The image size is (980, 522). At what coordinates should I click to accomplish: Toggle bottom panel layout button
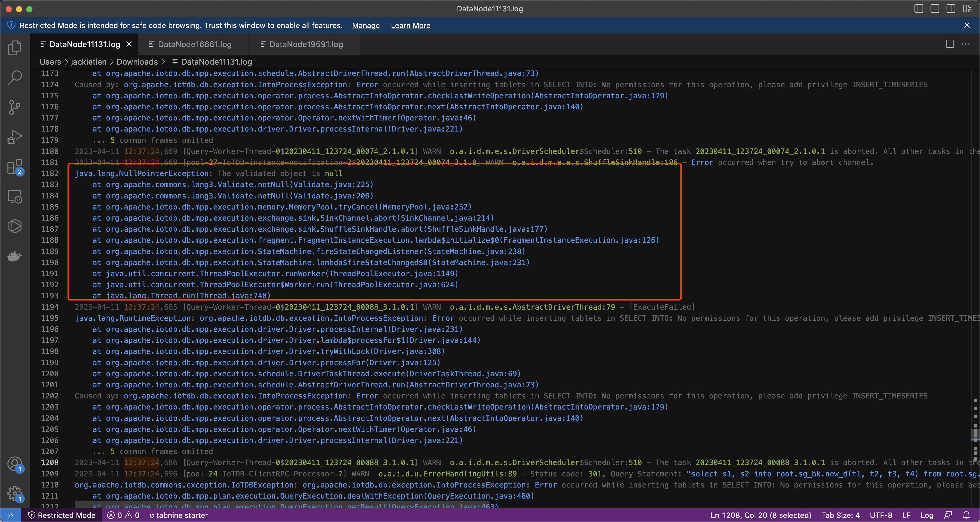point(935,8)
